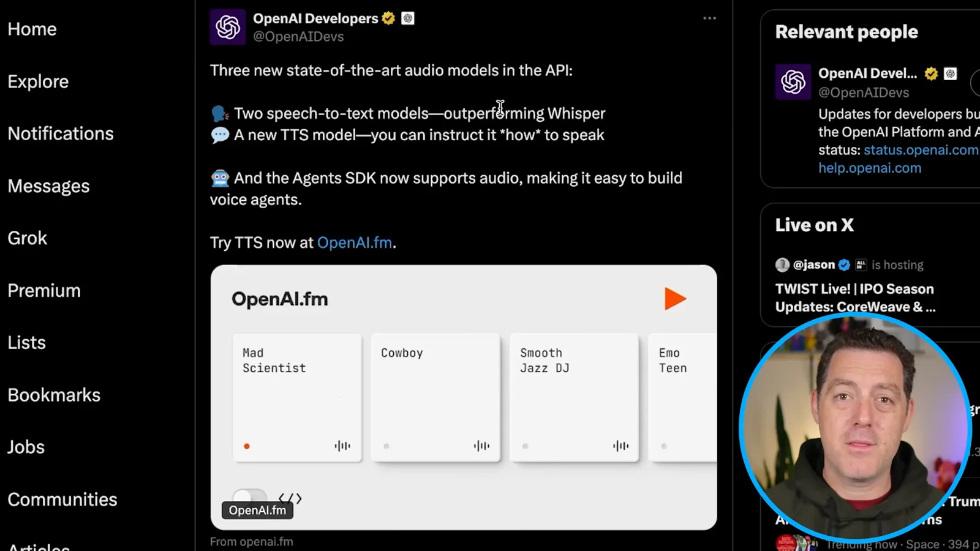980x551 pixels.
Task: Click the OpenAI.fm label badge on card
Action: pos(257,510)
